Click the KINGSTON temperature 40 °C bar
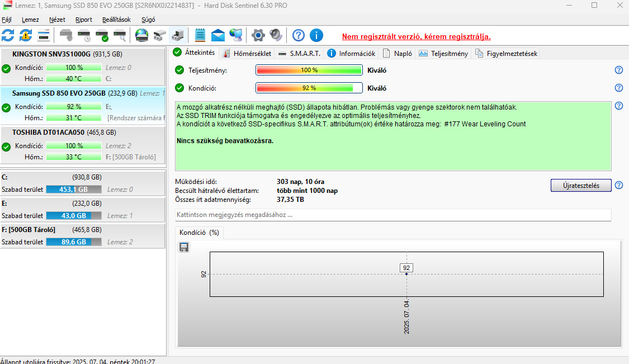The image size is (629, 364). [x=74, y=79]
